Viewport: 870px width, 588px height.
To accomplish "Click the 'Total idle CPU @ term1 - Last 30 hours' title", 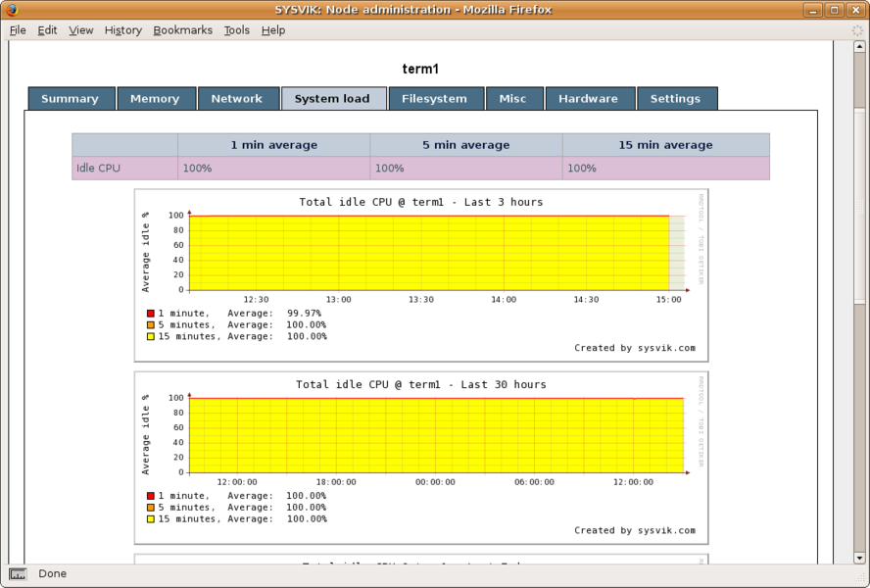I will point(421,385).
